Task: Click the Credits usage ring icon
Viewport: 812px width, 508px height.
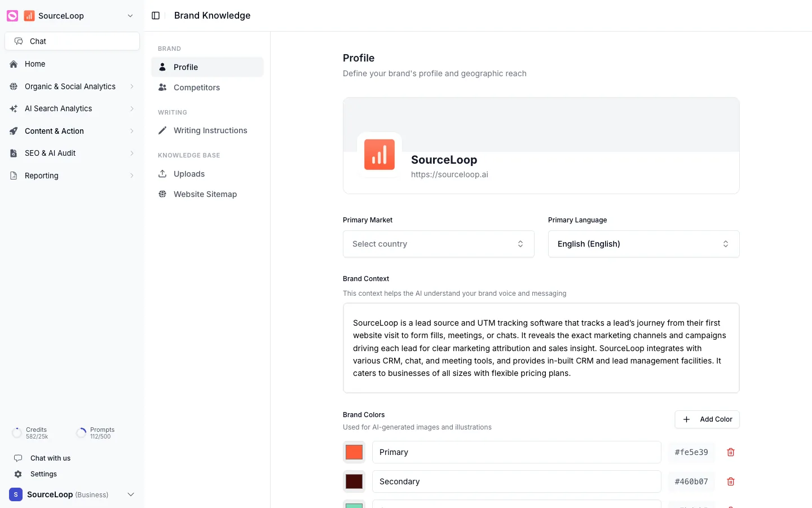Action: coord(17,433)
